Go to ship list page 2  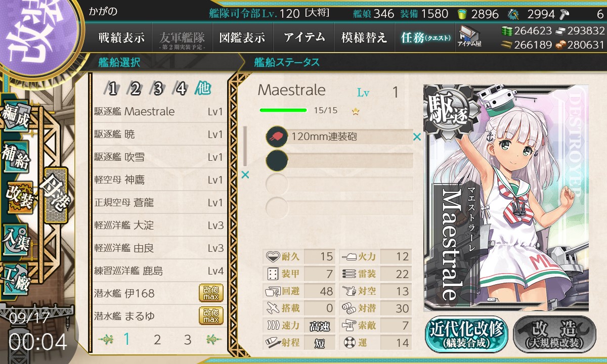(x=157, y=340)
